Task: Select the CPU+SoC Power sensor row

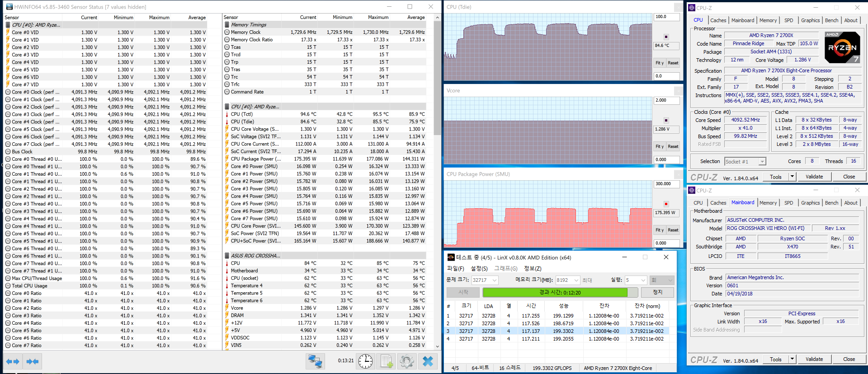Action: [x=325, y=241]
